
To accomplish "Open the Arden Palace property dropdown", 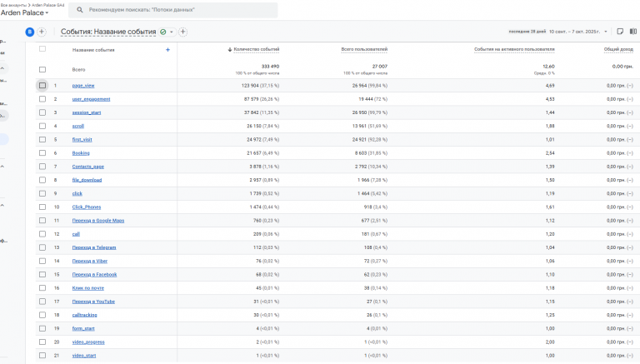I will pyautogui.click(x=24, y=12).
